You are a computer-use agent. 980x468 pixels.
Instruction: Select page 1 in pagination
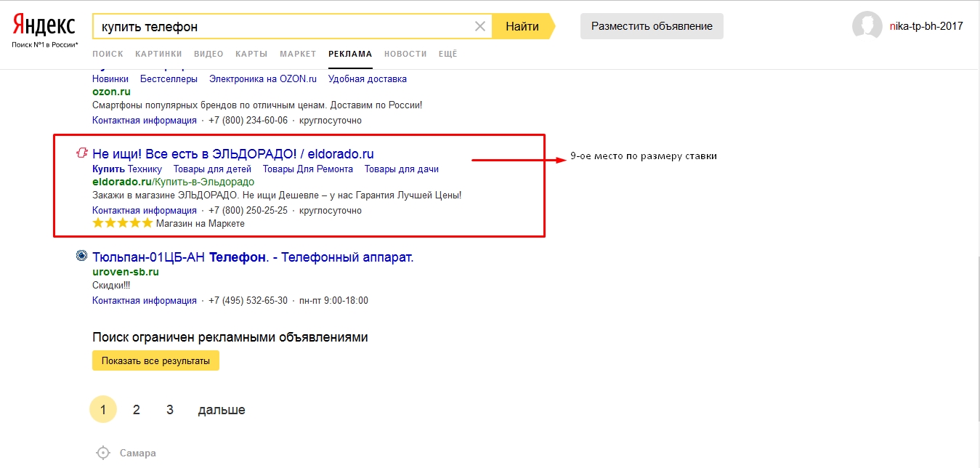(x=102, y=410)
